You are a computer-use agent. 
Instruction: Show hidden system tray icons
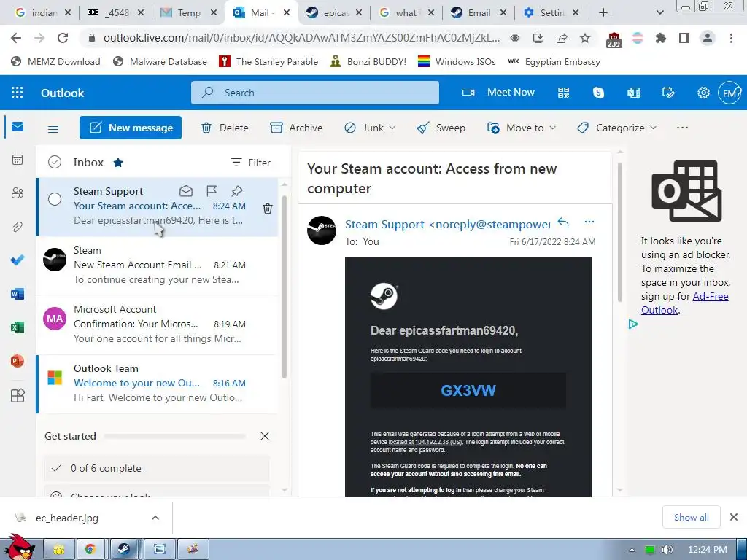632,550
